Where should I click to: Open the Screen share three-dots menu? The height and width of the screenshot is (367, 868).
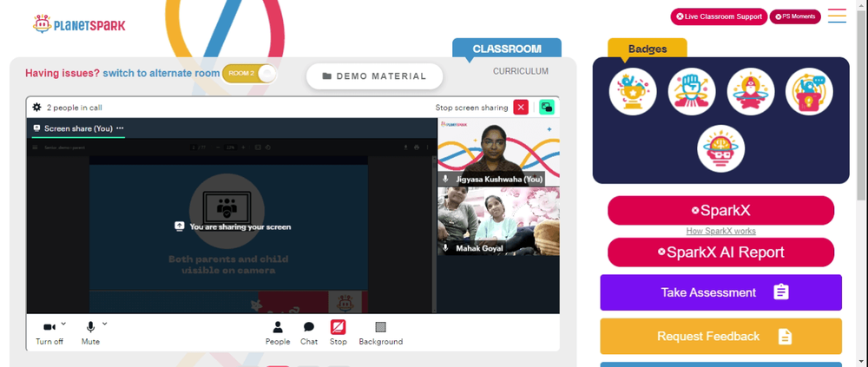point(120,128)
